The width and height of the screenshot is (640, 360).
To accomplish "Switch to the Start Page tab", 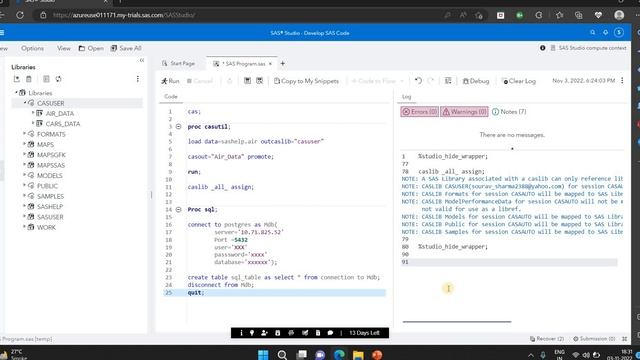I will tap(178, 63).
